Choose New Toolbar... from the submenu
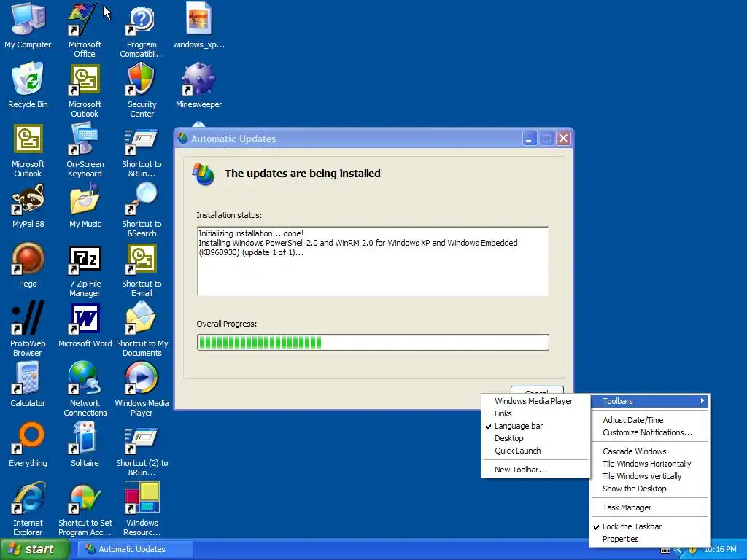 tap(535, 470)
